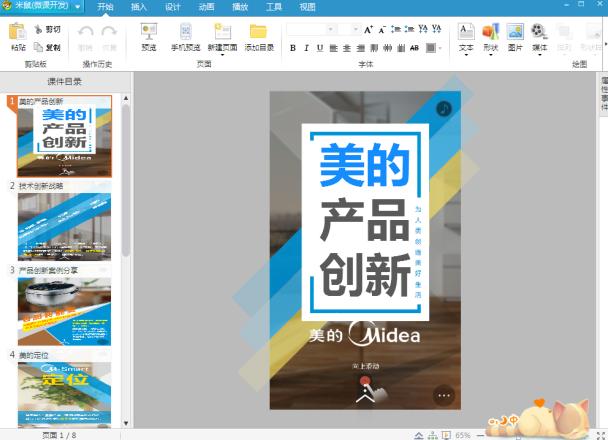Switch to the Start (开始) tab
The height and width of the screenshot is (440, 608).
[105, 7]
